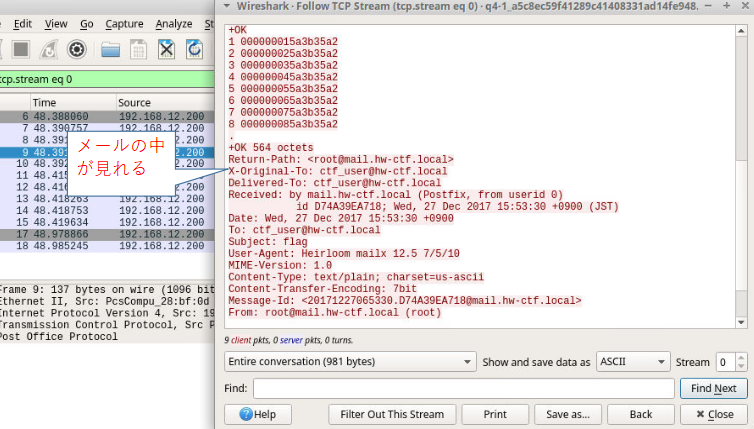Click the From: root@mail.hw-ctf.local line
Viewport: 754px width, 429px height.
(x=334, y=312)
